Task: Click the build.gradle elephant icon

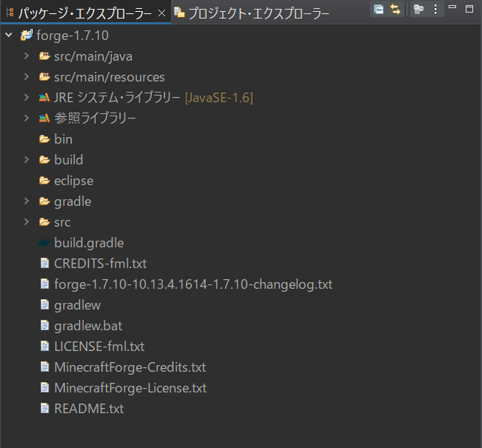Action: click(x=44, y=243)
